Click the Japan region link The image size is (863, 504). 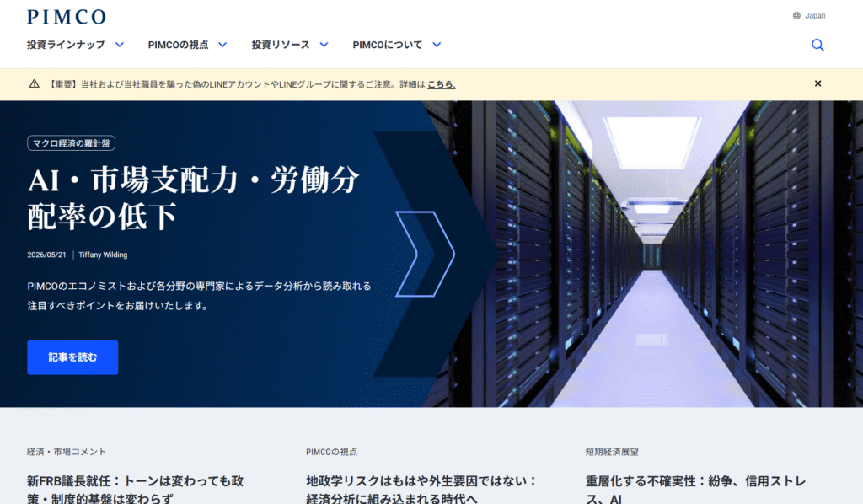[815, 15]
